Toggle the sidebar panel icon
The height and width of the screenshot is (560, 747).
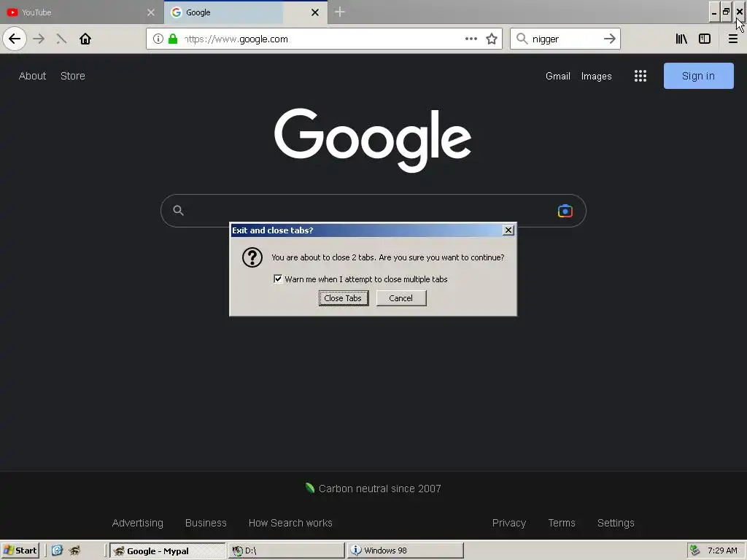705,39
